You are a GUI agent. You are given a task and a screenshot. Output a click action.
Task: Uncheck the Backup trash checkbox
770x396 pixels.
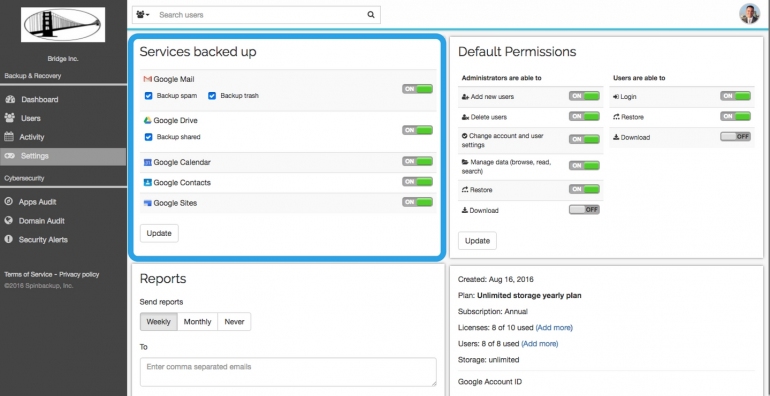point(212,96)
